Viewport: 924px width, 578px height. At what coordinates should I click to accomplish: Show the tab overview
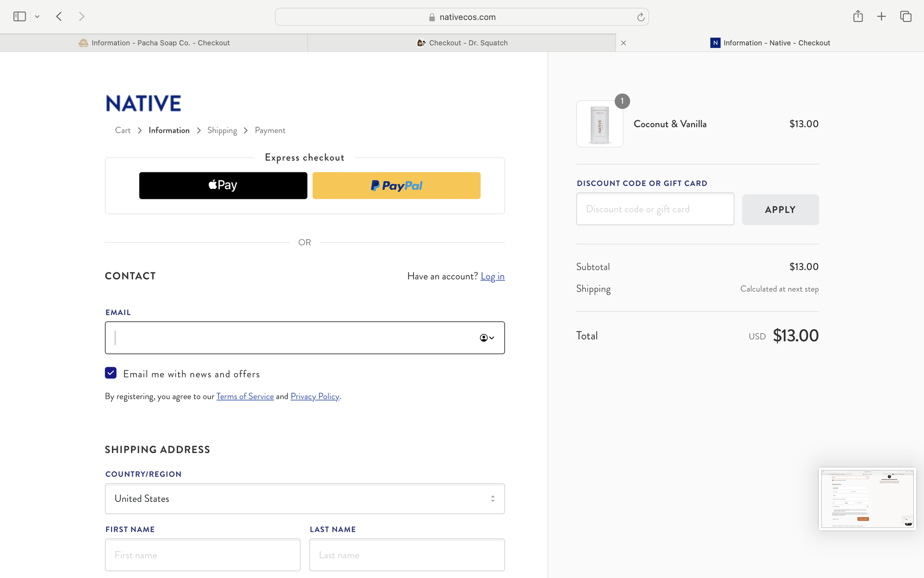[x=905, y=16]
